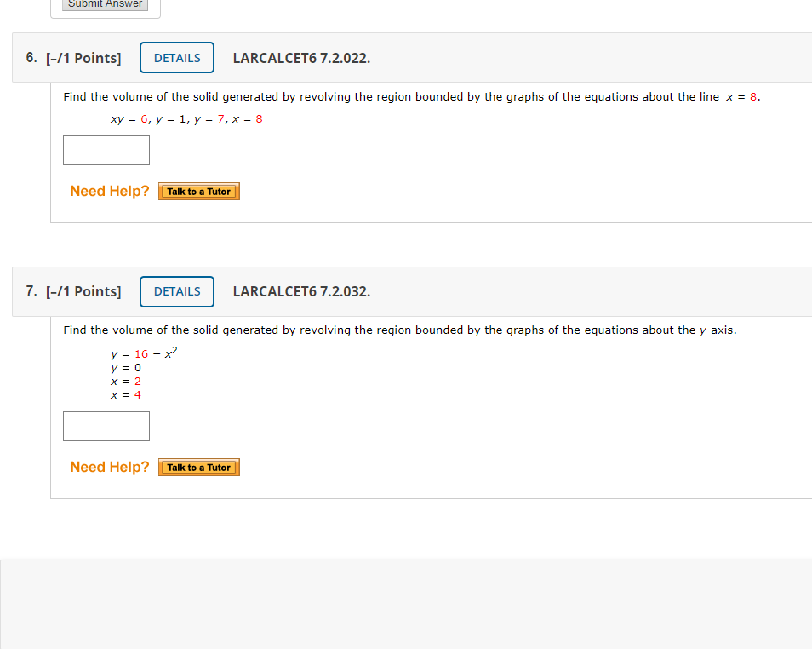
Task: Click the equation y = 16 − x² in question 7
Action: pos(142,353)
